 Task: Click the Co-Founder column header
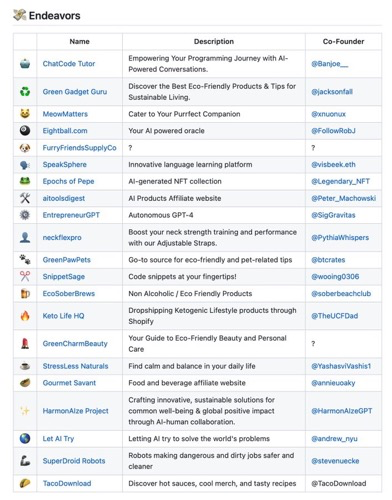[x=343, y=42]
